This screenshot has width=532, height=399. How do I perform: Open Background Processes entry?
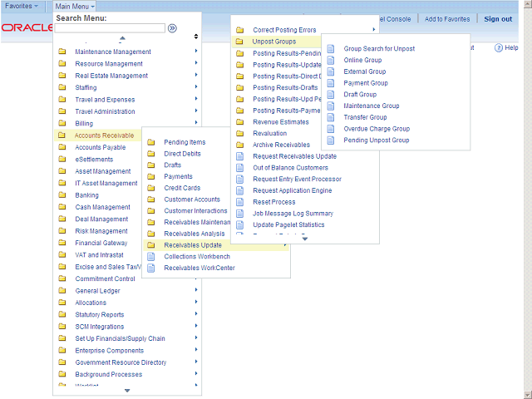coord(109,374)
